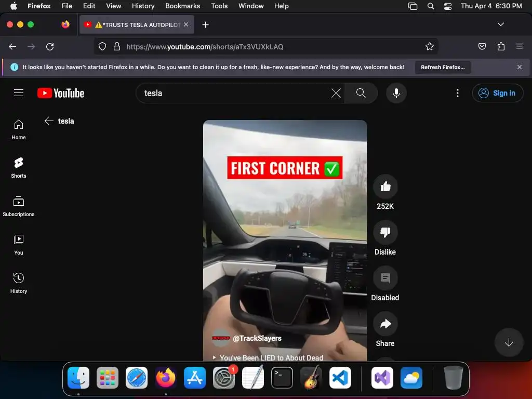Dislike this Short

[x=385, y=232]
